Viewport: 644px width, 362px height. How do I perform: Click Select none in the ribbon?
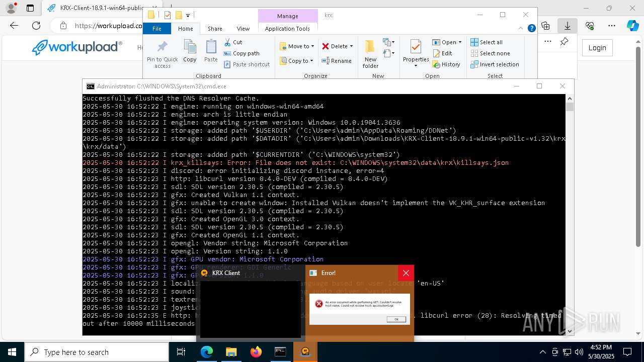(x=490, y=53)
